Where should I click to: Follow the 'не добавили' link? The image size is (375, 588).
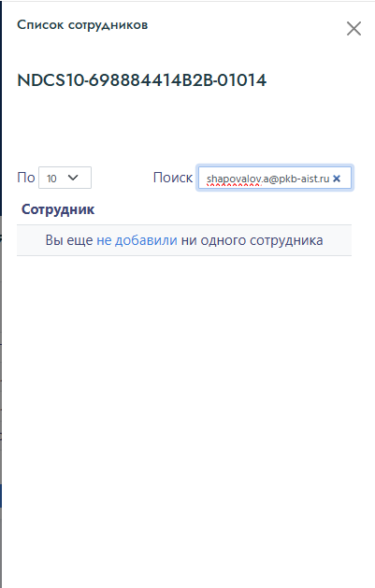click(137, 240)
